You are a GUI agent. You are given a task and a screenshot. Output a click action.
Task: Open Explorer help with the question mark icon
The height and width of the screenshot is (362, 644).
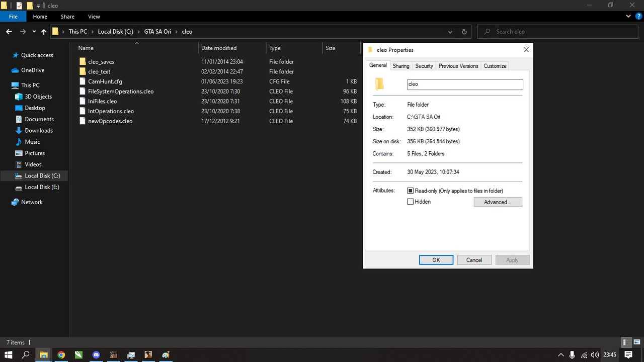coord(638,17)
